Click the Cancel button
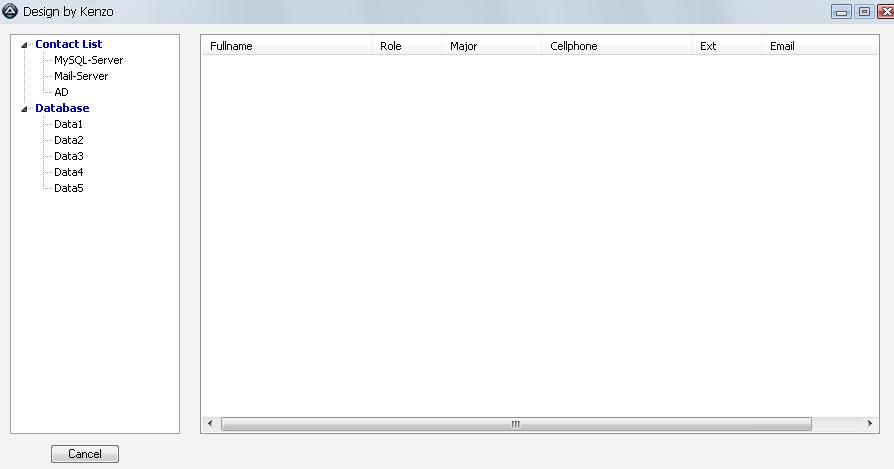This screenshot has width=894, height=469. [85, 454]
